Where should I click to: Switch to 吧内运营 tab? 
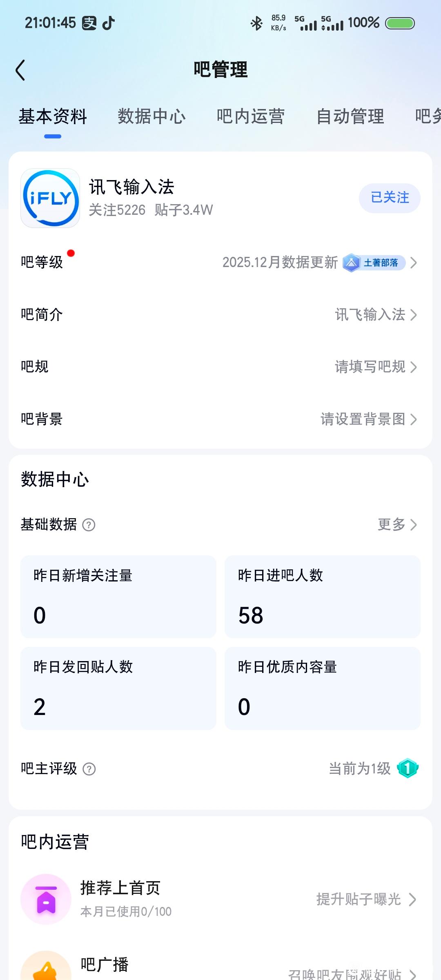(x=251, y=116)
